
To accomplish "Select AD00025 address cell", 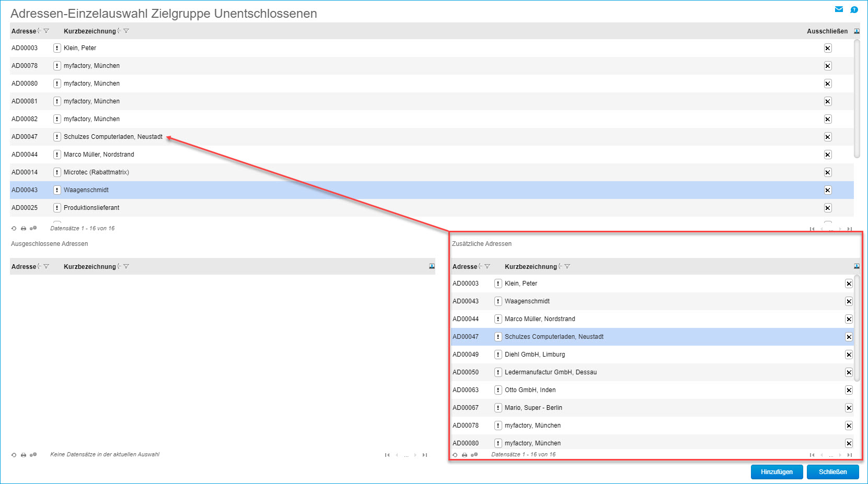I will point(25,208).
